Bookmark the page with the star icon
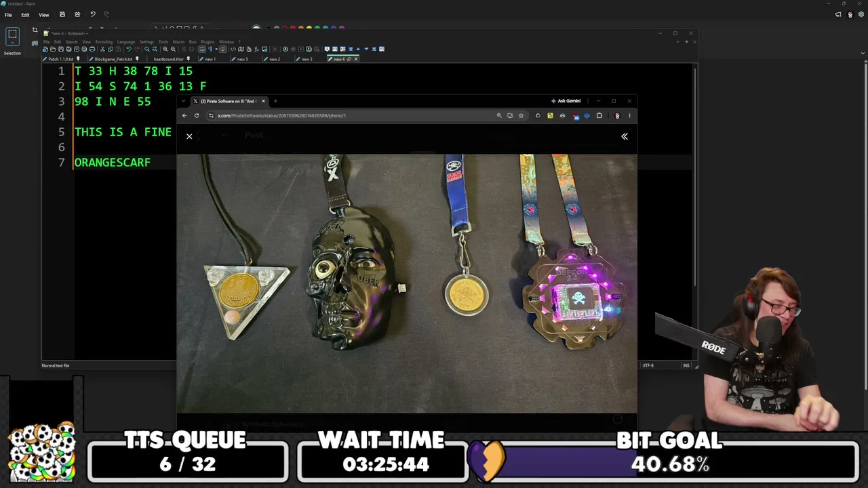The image size is (868, 488). pos(521,115)
